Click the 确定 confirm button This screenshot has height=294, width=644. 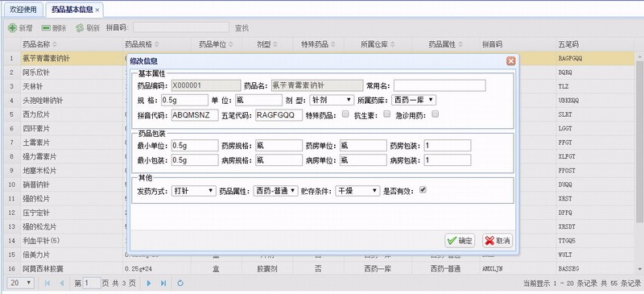click(x=460, y=241)
